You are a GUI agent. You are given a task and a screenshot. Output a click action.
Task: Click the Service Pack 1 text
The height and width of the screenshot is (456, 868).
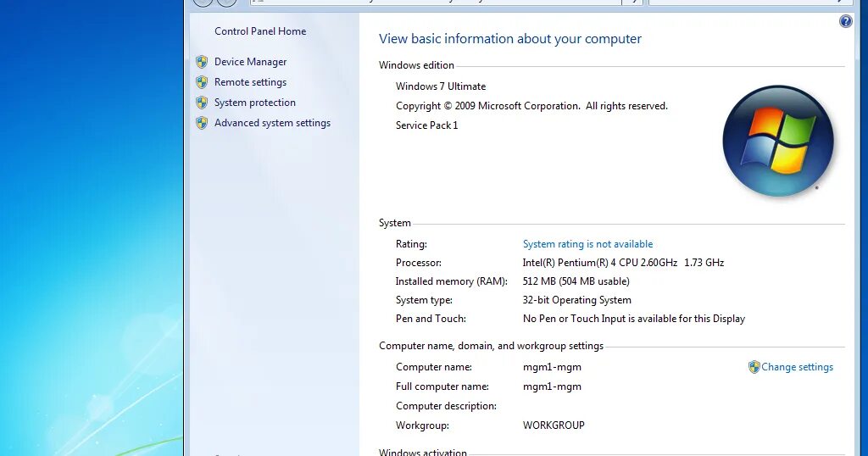(x=426, y=125)
